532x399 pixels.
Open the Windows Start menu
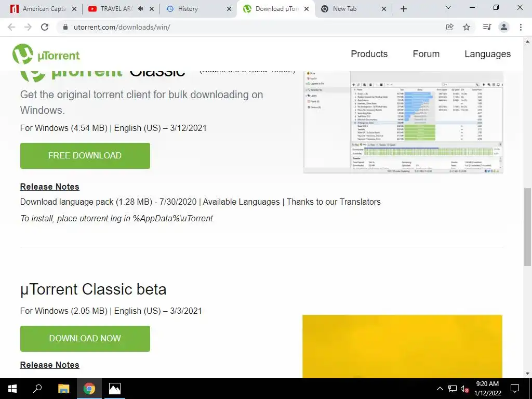(x=12, y=389)
